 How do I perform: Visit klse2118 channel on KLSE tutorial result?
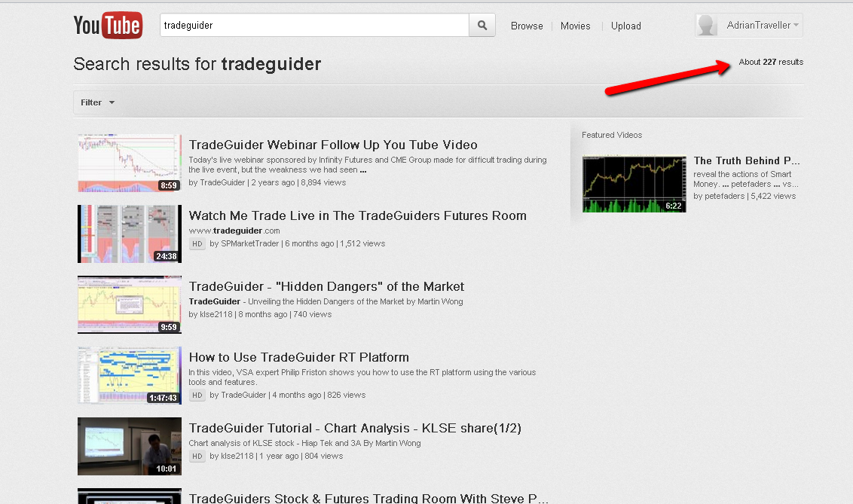[237, 456]
